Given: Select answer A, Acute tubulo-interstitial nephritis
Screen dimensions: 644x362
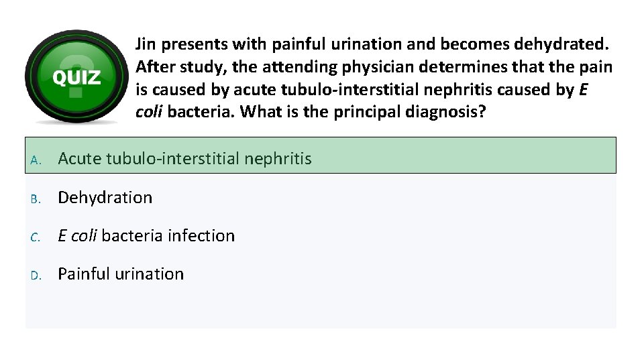Looking at the screenshot, I should [x=184, y=159].
